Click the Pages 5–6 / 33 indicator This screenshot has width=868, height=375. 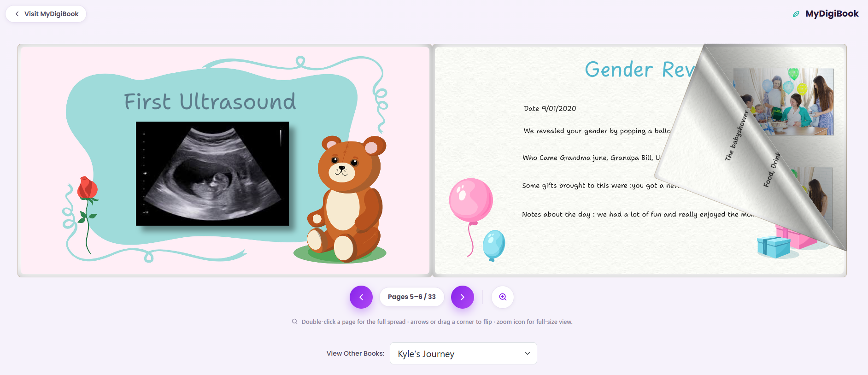point(412,297)
